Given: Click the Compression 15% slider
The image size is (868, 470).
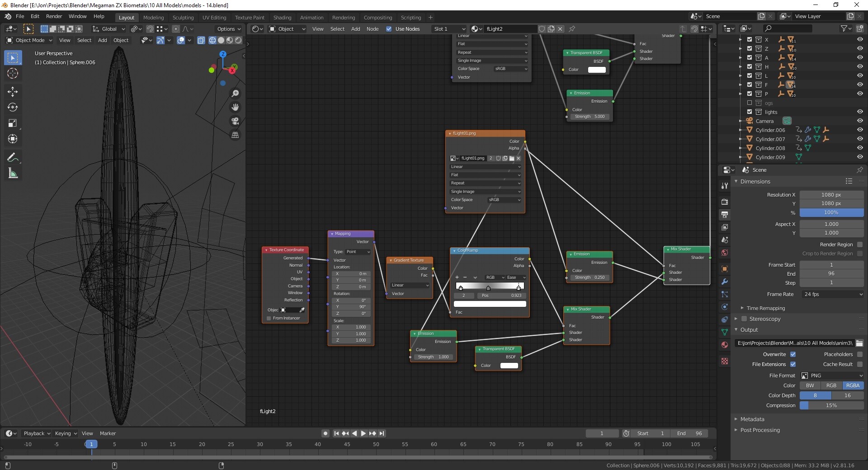Looking at the screenshot, I should pyautogui.click(x=832, y=405).
